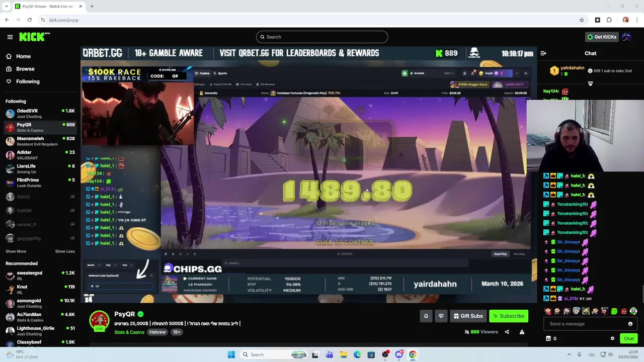Image resolution: width=644 pixels, height=362 pixels.
Task: Open LiorsLife channel
Action: pyautogui.click(x=40, y=168)
